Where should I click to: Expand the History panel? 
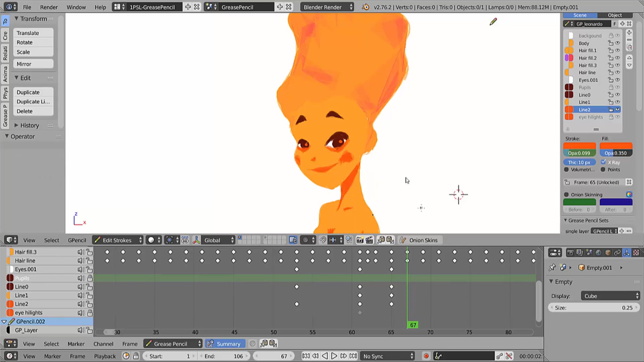16,125
